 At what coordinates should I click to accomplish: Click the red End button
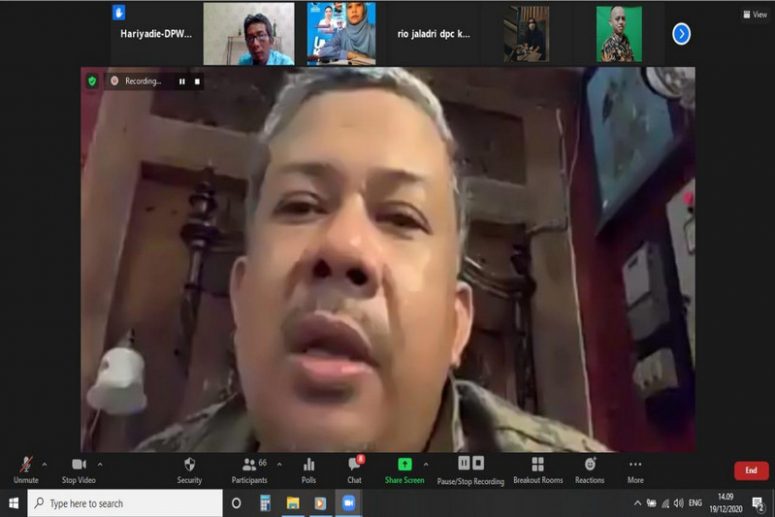(x=750, y=470)
